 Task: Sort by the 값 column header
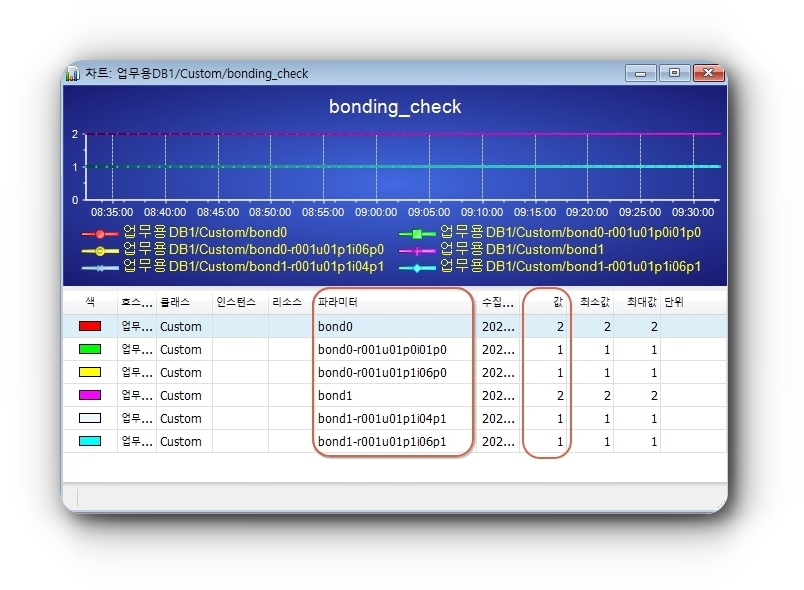pos(557,301)
